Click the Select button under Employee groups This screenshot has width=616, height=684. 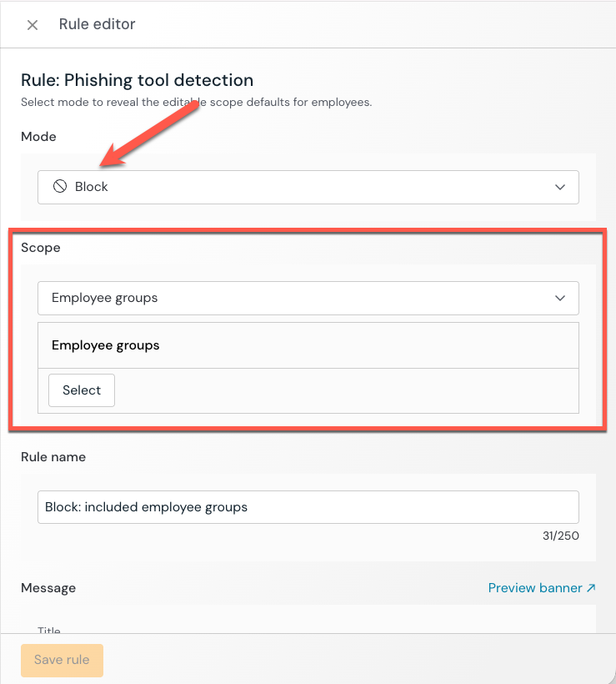click(x=81, y=390)
